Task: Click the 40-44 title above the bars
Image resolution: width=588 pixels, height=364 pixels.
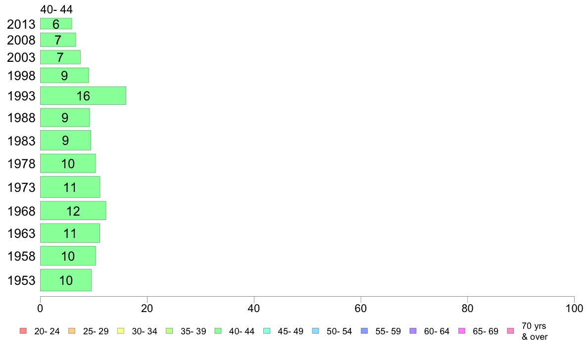Action: tap(56, 9)
